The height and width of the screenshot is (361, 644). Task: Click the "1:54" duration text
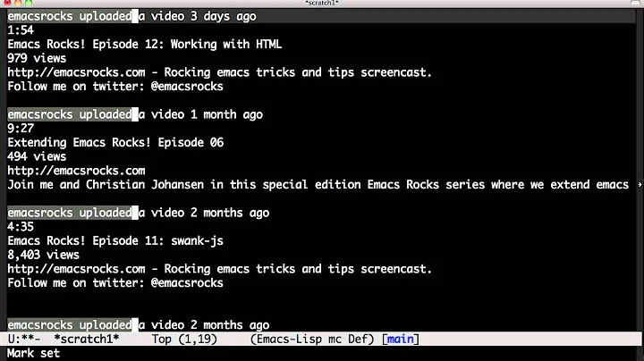click(x=21, y=30)
